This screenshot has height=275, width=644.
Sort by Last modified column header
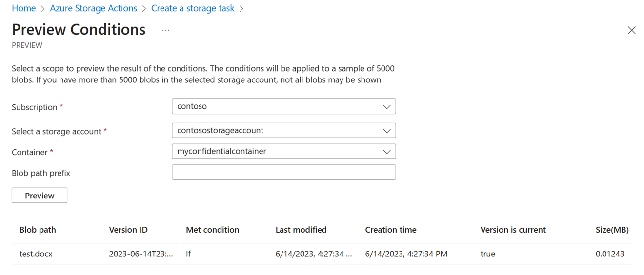[301, 230]
